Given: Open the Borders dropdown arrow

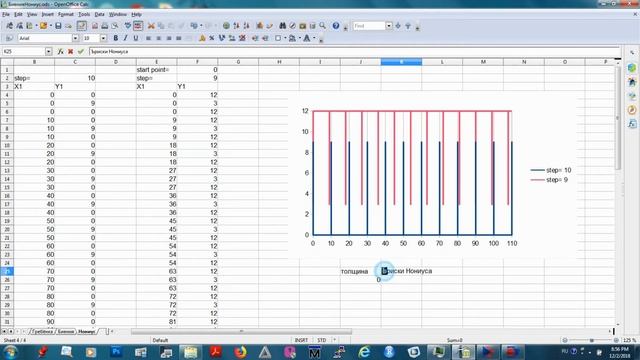Looking at the screenshot, I should [285, 38].
